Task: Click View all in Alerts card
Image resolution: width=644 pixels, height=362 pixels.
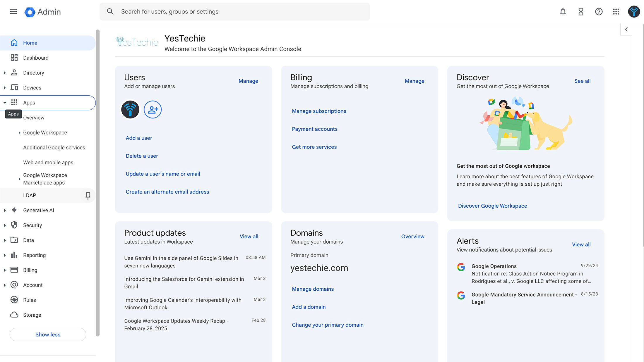Action: [x=581, y=244]
